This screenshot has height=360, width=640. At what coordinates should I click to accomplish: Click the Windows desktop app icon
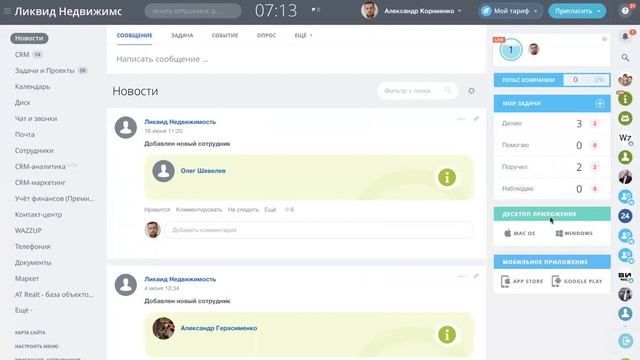574,233
